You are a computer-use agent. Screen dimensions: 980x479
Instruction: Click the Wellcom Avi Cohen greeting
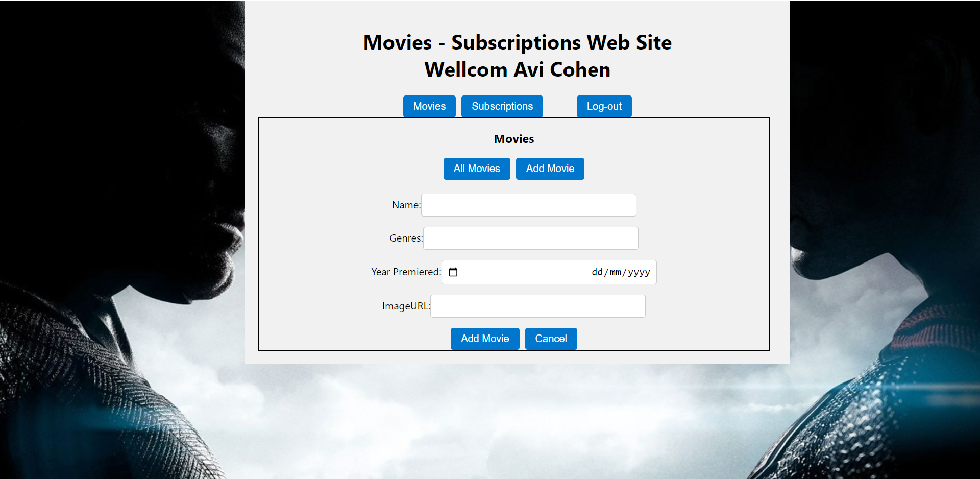coord(517,69)
